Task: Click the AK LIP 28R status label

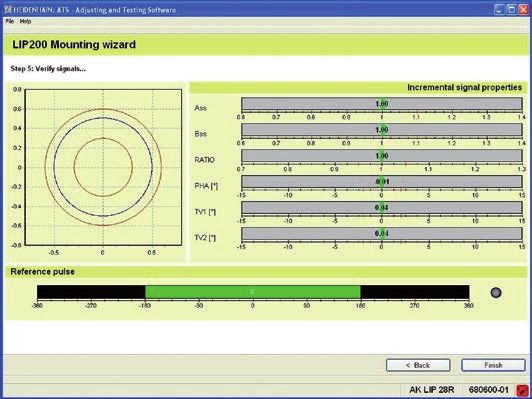Action: pos(432,390)
